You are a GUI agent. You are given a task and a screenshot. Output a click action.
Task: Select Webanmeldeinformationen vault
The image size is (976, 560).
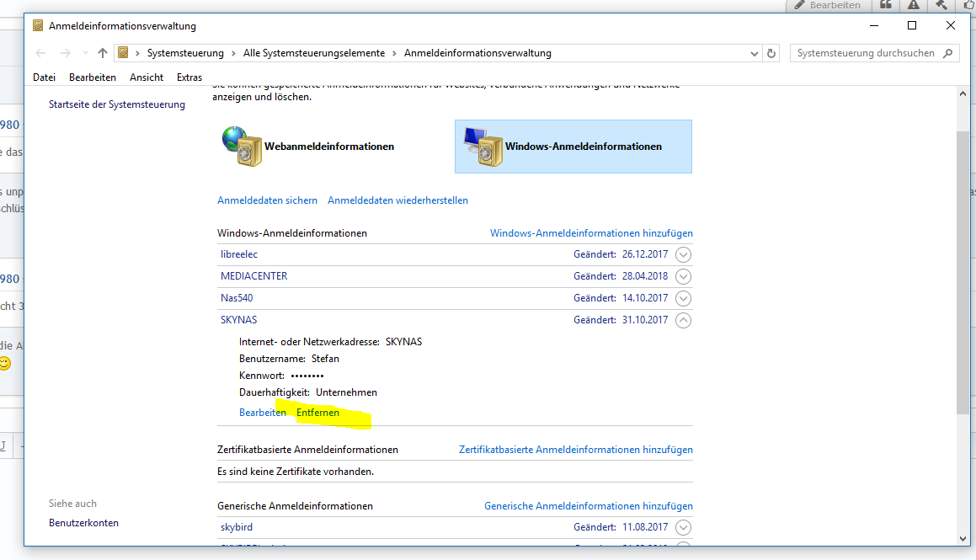point(308,147)
